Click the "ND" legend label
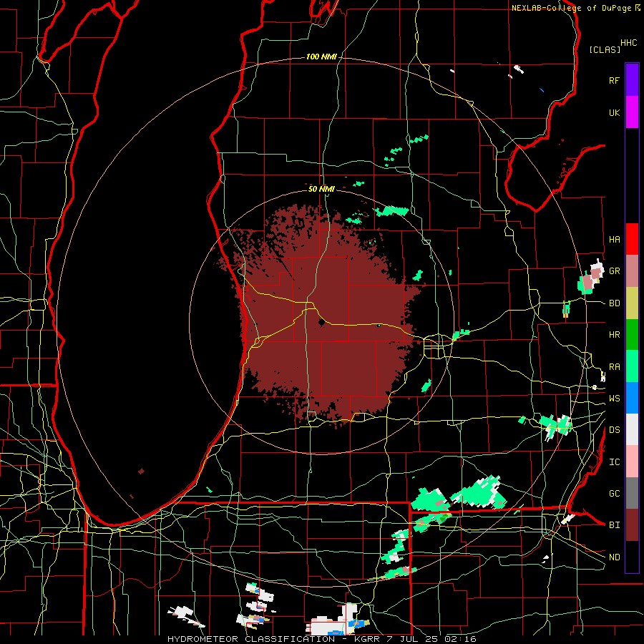This screenshot has height=644, width=644. [614, 557]
